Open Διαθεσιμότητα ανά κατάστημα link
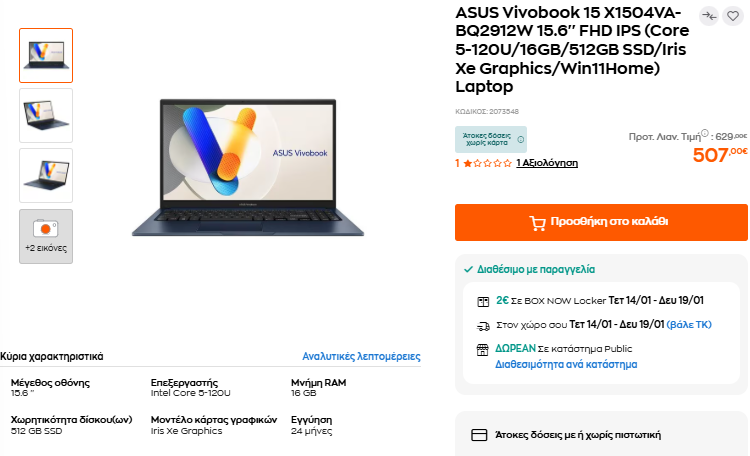This screenshot has width=750, height=456. (x=566, y=365)
